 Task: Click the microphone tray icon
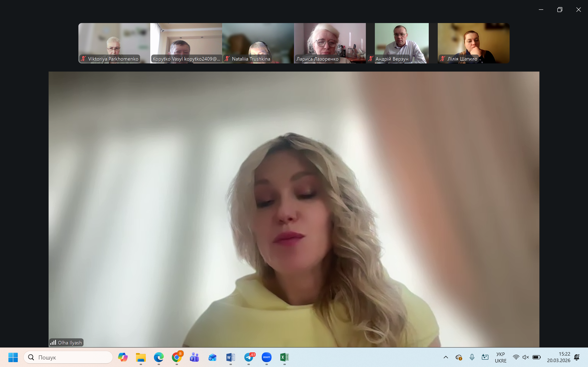click(x=472, y=357)
